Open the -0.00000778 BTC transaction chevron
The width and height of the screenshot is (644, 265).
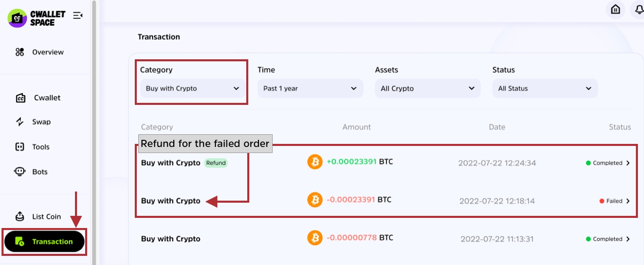pos(628,239)
